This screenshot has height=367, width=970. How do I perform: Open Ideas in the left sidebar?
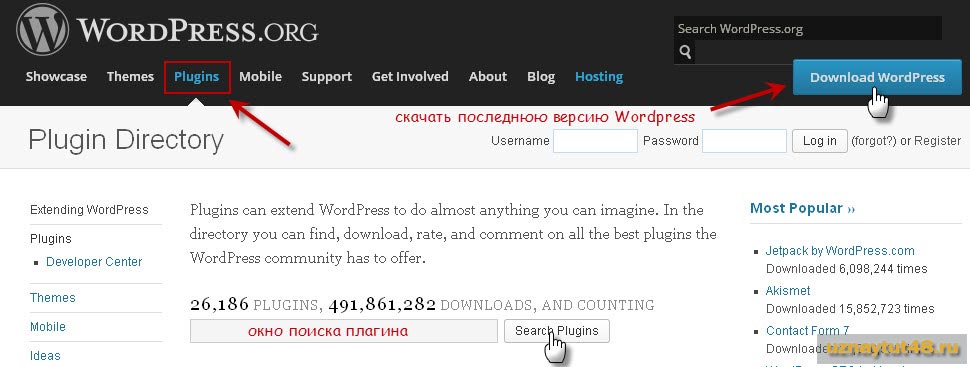point(45,356)
